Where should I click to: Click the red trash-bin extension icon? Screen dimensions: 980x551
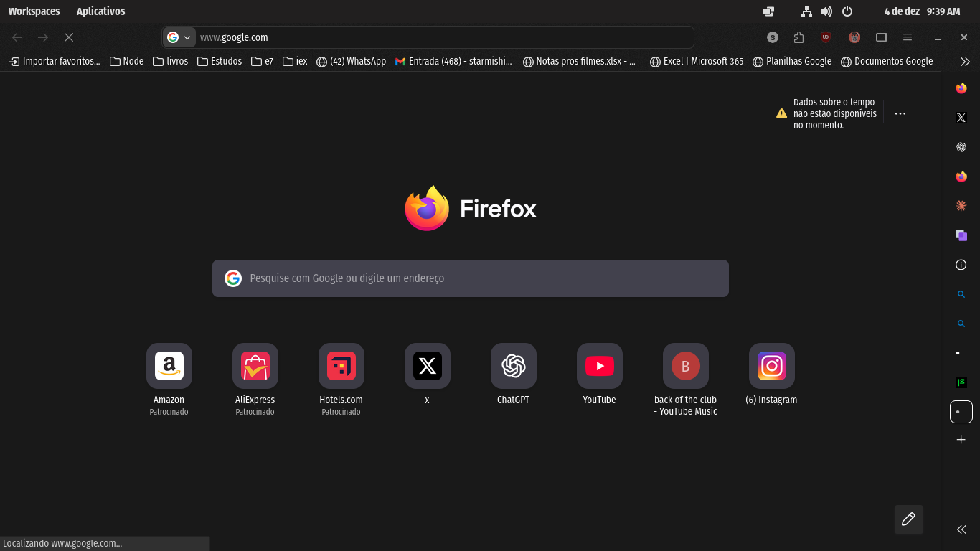pos(854,37)
